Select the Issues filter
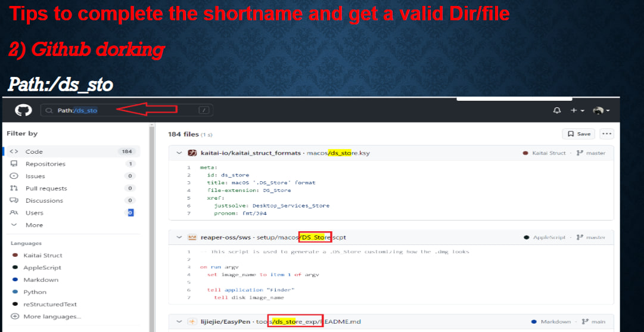The width and height of the screenshot is (644, 332). [x=72, y=176]
